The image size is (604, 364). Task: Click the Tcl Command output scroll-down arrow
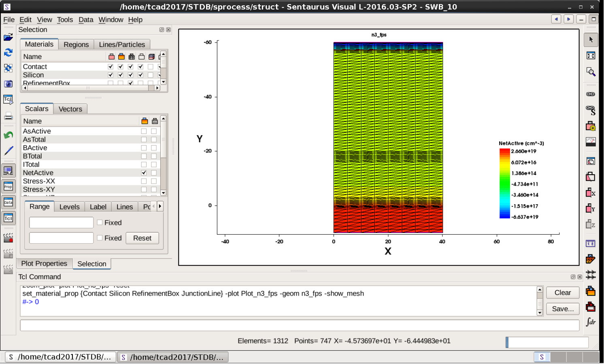tap(540, 313)
